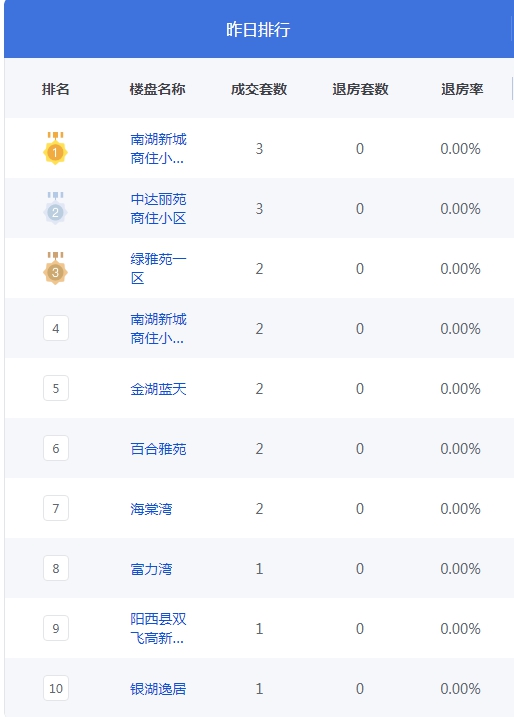514x717 pixels.
Task: Open the 海棠湾 property link
Action: coord(151,509)
